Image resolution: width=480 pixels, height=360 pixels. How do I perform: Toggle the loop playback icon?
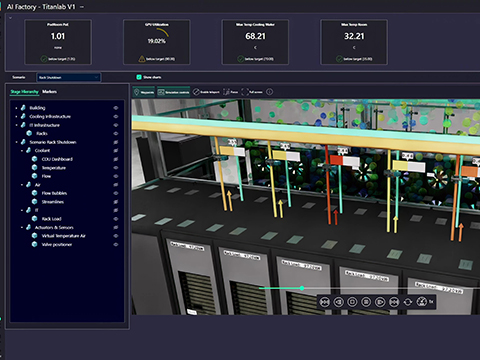[408, 302]
